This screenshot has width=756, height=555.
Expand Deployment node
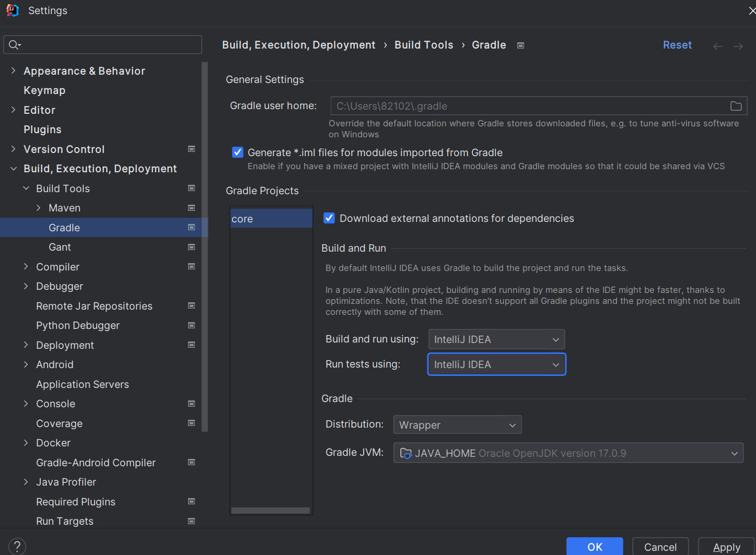click(26, 345)
